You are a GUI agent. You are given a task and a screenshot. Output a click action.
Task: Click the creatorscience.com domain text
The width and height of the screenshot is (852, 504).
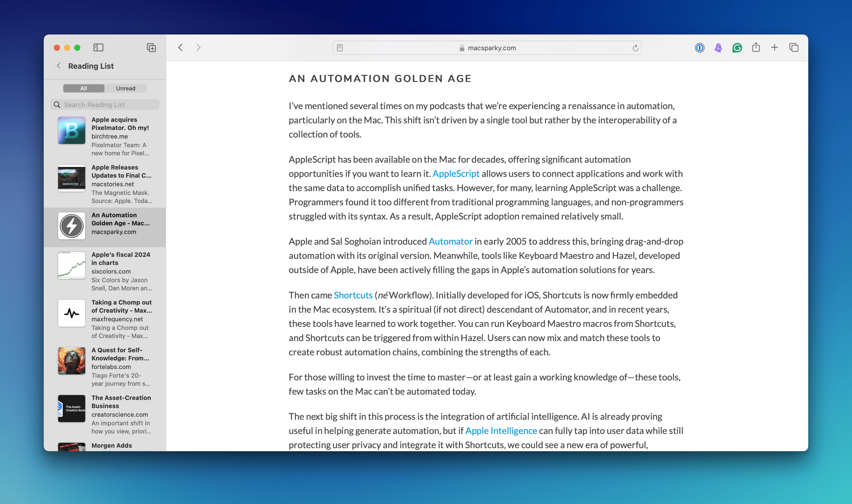click(120, 415)
